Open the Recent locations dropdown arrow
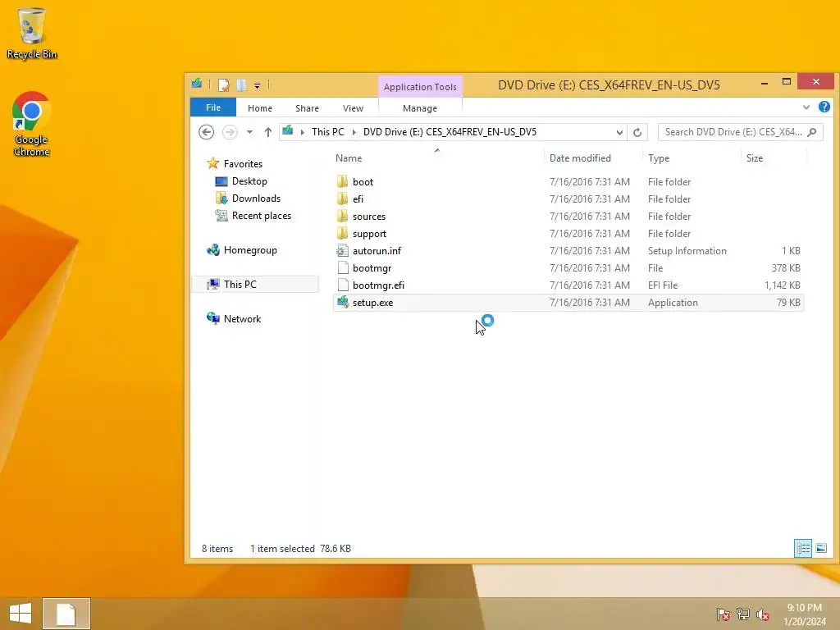Viewport: 840px width, 630px height. click(x=249, y=132)
